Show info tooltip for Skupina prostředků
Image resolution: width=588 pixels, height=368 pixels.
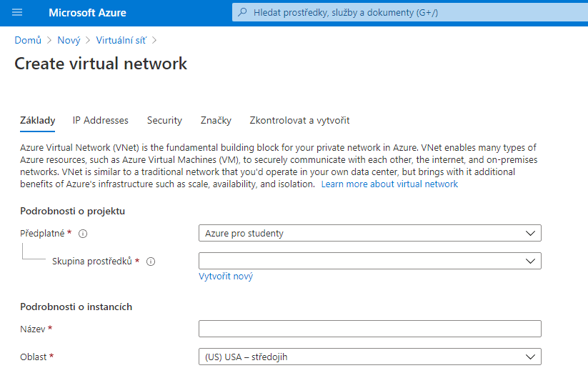click(x=151, y=262)
